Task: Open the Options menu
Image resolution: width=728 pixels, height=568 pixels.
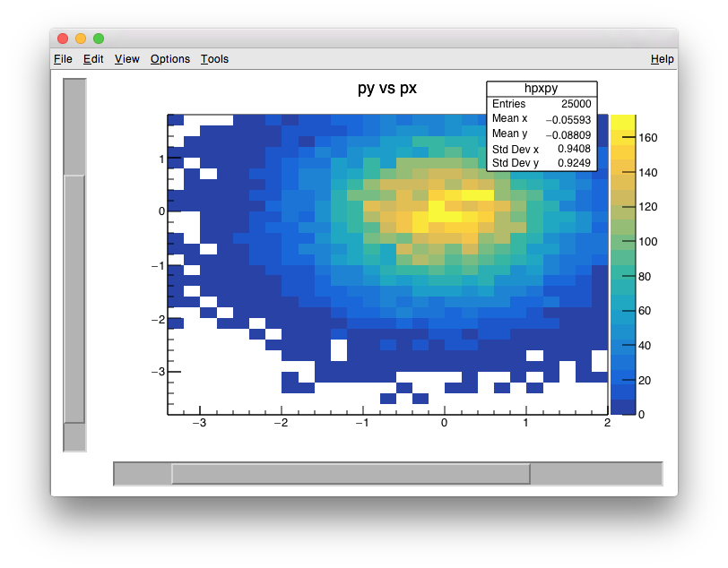Action: 170,59
